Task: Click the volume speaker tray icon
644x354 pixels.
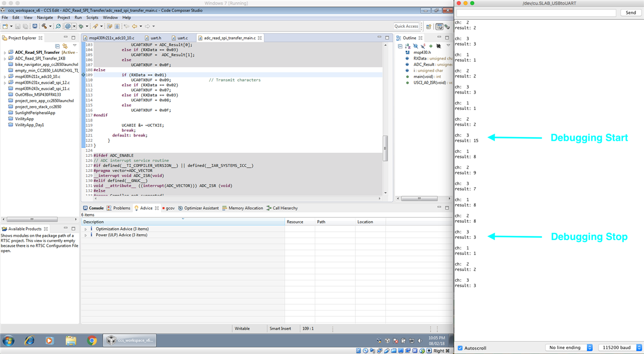Action: point(419,340)
